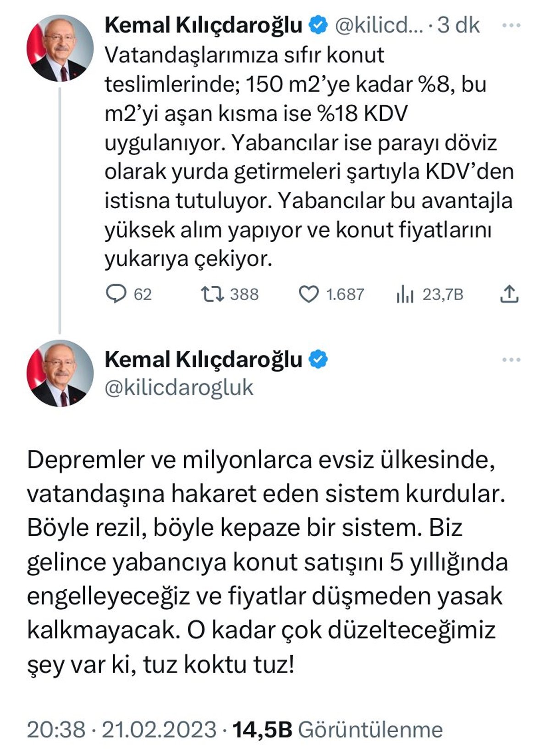Reply to the top tweet with 62 comments

(116, 294)
